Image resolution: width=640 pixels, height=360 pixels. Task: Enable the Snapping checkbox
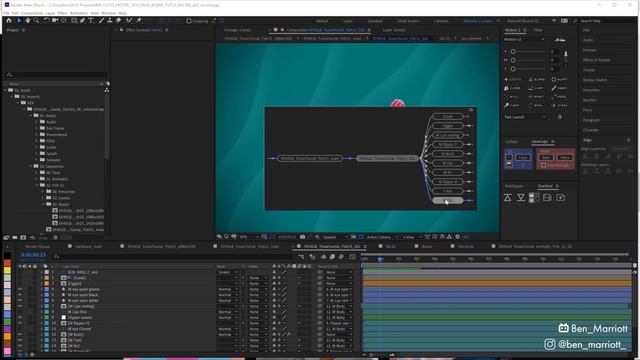coord(189,21)
